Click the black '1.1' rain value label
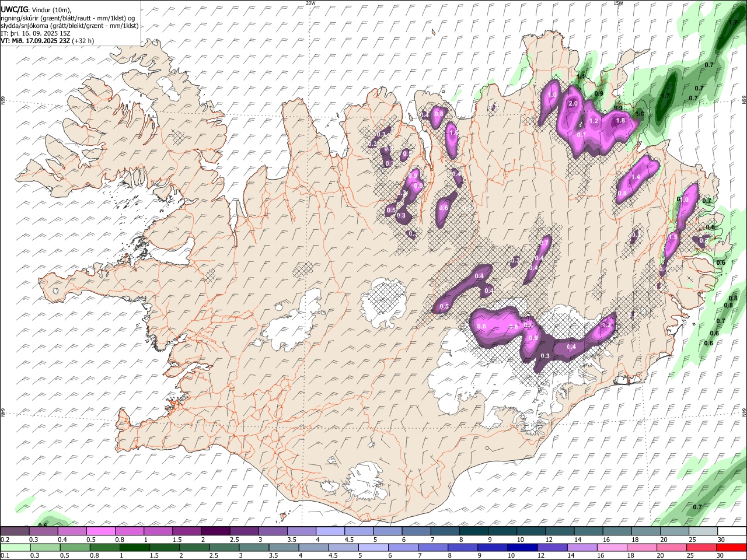The height and width of the screenshot is (560, 747). pyautogui.click(x=581, y=76)
